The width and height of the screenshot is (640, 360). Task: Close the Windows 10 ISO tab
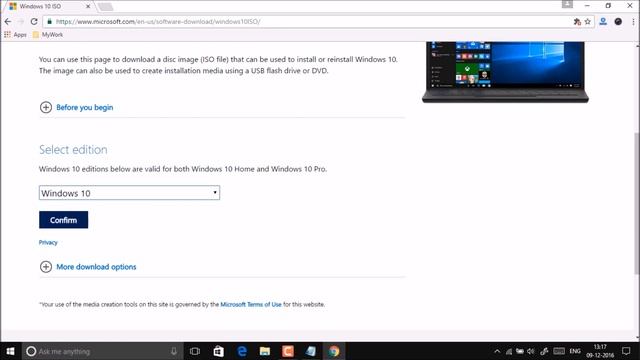[88, 6]
